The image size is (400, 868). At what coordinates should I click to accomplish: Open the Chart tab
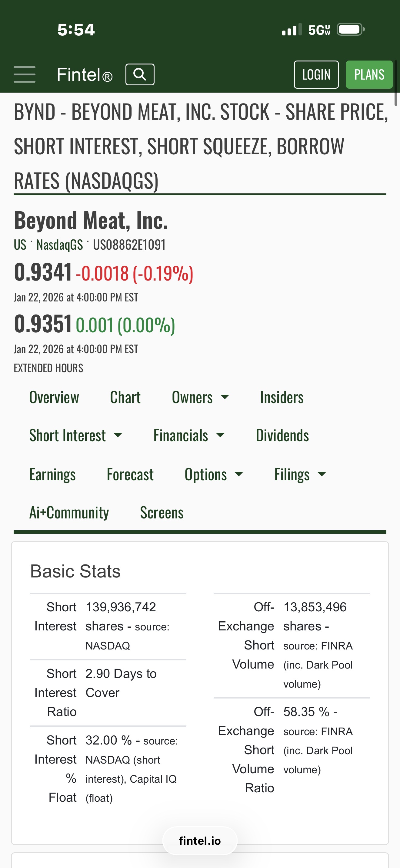pos(125,397)
